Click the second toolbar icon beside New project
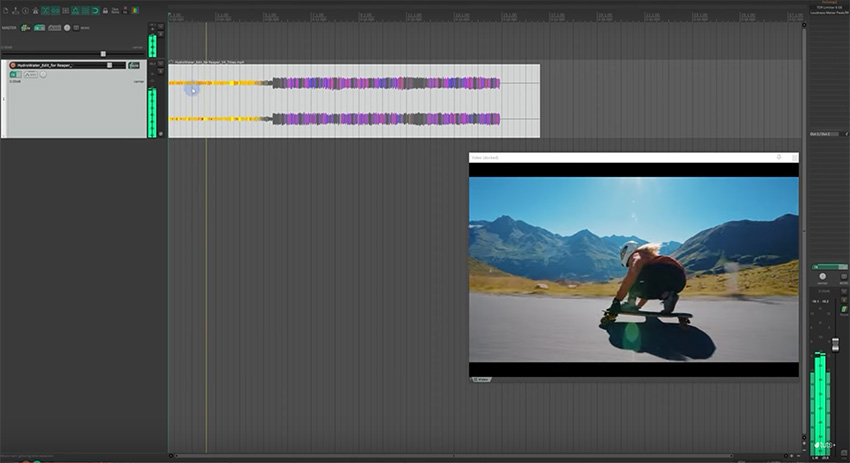Viewport: 850px width, 463px height. click(16, 11)
